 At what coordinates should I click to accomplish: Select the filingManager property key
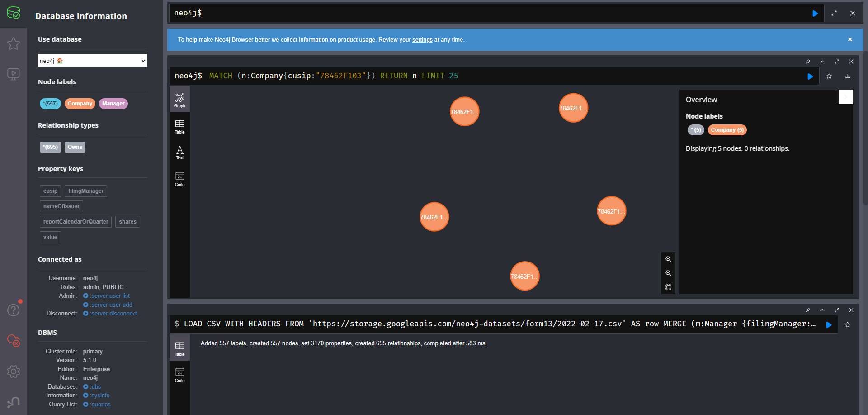pyautogui.click(x=86, y=191)
